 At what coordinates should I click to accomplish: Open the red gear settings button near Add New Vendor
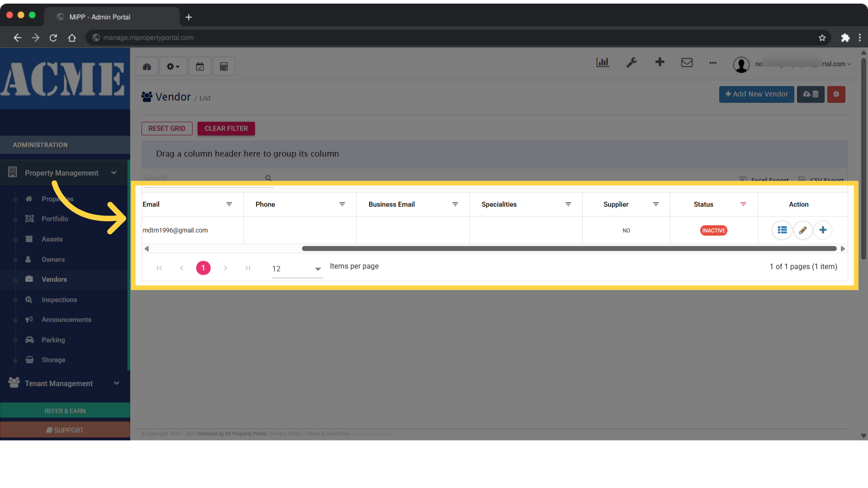pyautogui.click(x=836, y=94)
